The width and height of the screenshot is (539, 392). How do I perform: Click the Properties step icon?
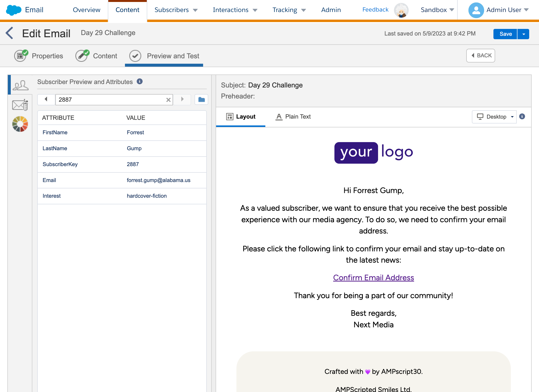(x=21, y=56)
